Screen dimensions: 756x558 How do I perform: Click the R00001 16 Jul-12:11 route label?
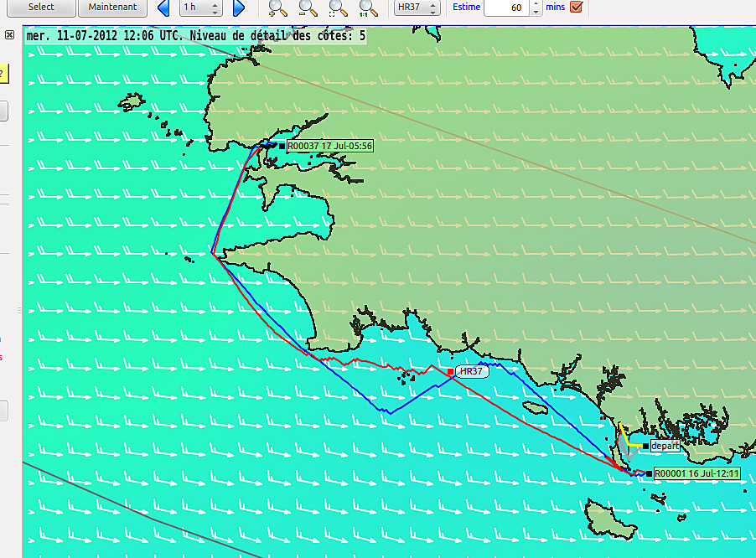[x=696, y=473]
